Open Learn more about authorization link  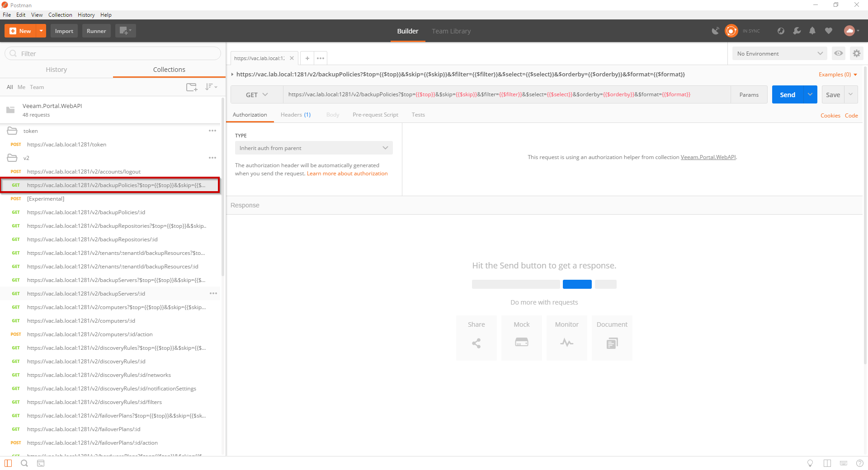point(347,174)
